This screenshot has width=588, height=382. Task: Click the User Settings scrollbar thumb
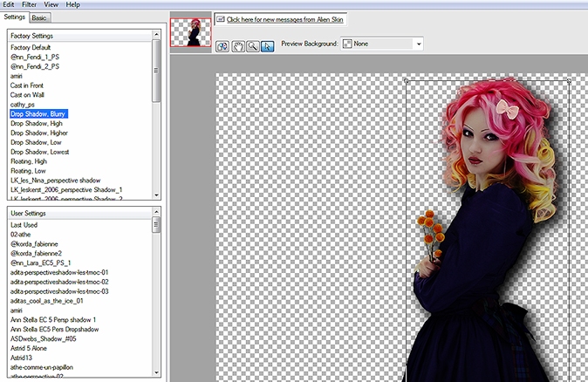click(156, 225)
